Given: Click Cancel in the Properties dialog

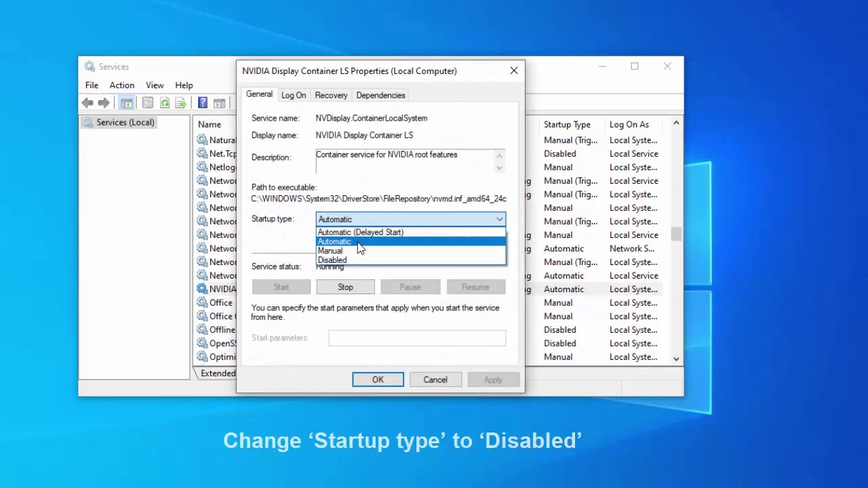Looking at the screenshot, I should click(435, 380).
